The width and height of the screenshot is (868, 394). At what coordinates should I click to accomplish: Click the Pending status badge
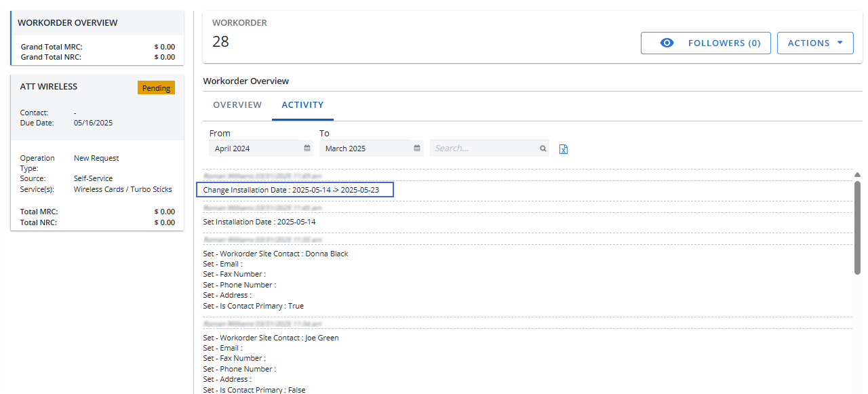[156, 88]
